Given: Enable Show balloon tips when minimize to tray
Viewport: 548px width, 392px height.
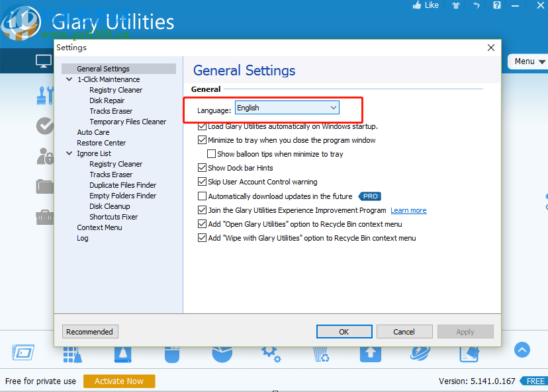Looking at the screenshot, I should [x=211, y=154].
